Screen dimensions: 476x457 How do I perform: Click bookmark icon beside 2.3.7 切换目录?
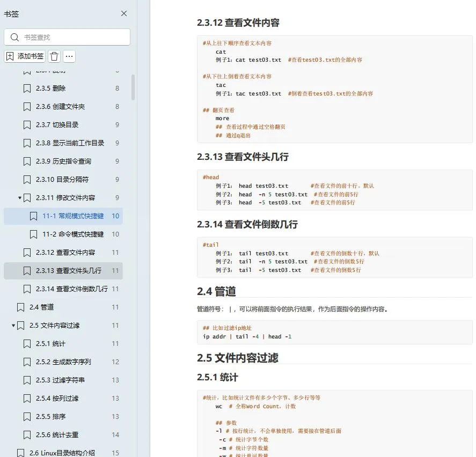coord(27,125)
